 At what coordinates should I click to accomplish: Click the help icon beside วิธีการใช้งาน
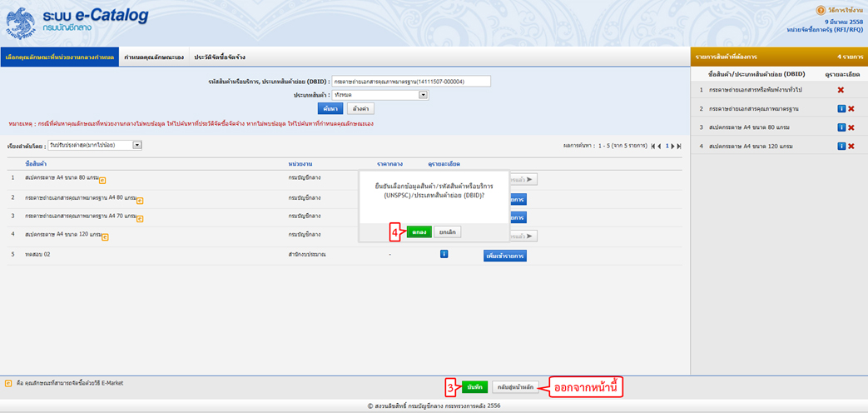point(820,10)
